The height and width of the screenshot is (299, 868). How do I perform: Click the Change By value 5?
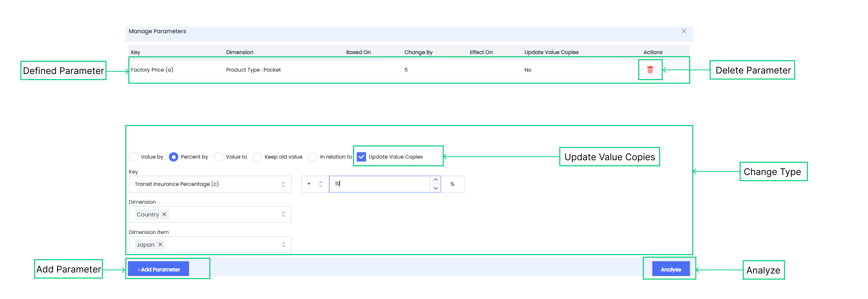(x=406, y=70)
